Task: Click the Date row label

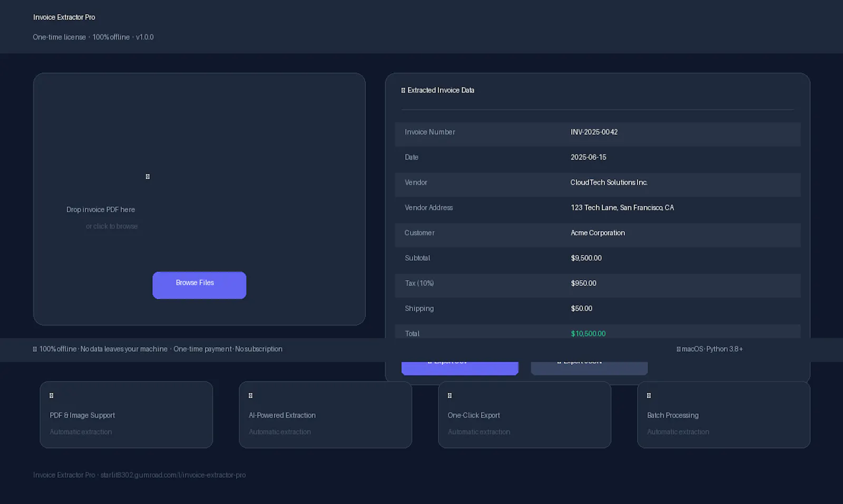Action: coord(411,157)
